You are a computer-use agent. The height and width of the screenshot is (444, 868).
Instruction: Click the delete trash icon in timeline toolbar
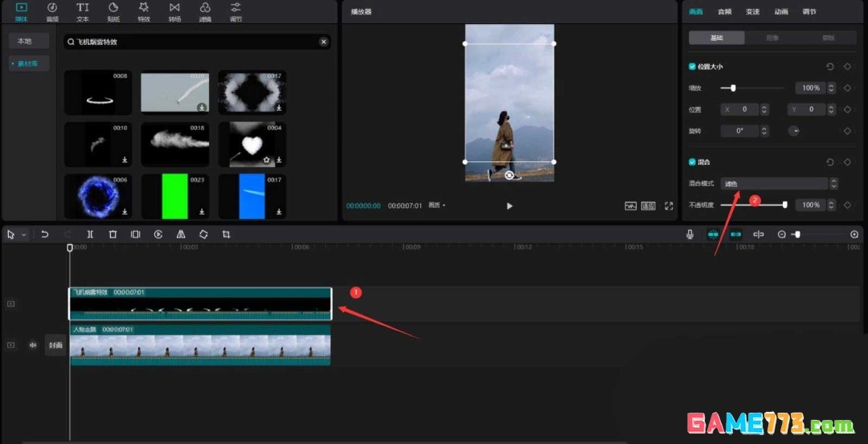pyautogui.click(x=113, y=234)
